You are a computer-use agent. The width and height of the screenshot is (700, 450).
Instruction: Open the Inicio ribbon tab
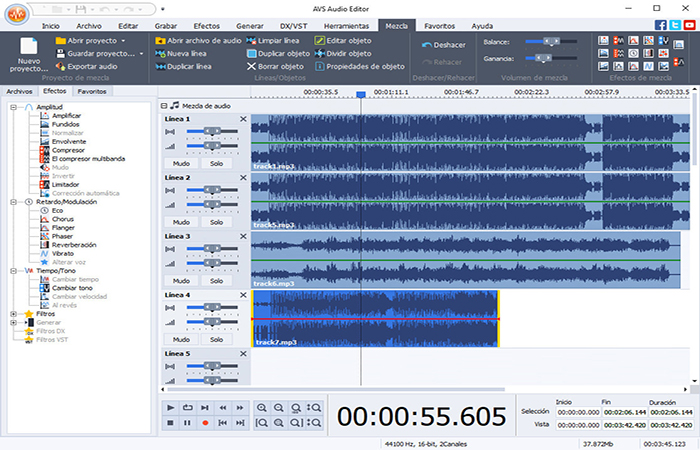coord(51,26)
